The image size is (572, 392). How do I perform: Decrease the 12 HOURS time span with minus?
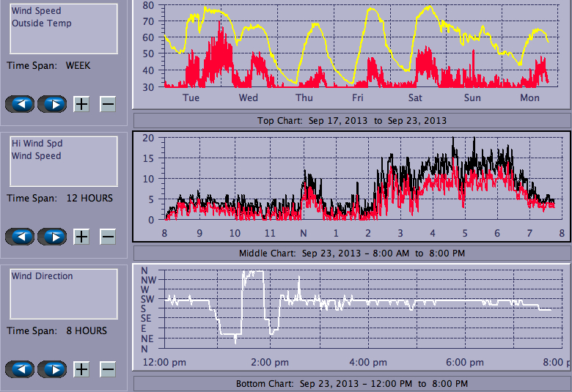(x=108, y=237)
